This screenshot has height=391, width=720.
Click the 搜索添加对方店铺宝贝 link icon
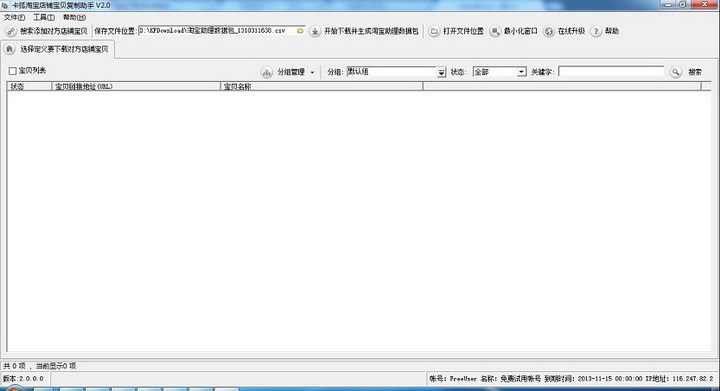pyautogui.click(x=11, y=31)
